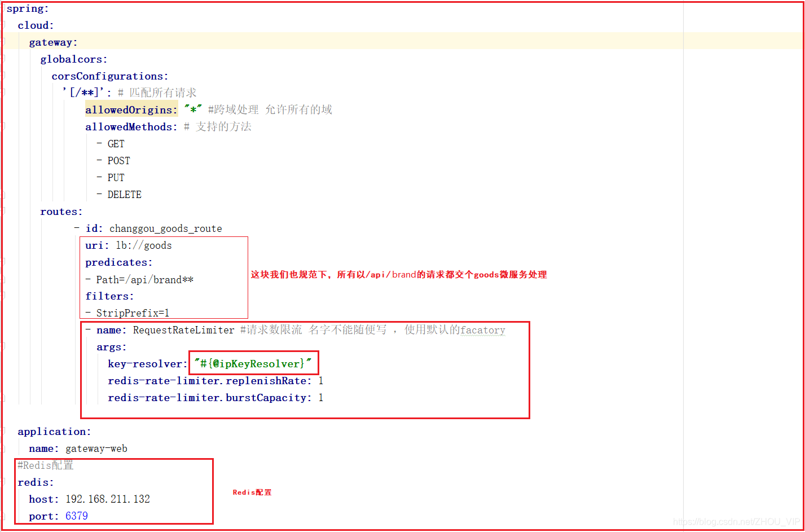The height and width of the screenshot is (532, 805).
Task: Select the burstCapacity value 1
Action: point(321,398)
